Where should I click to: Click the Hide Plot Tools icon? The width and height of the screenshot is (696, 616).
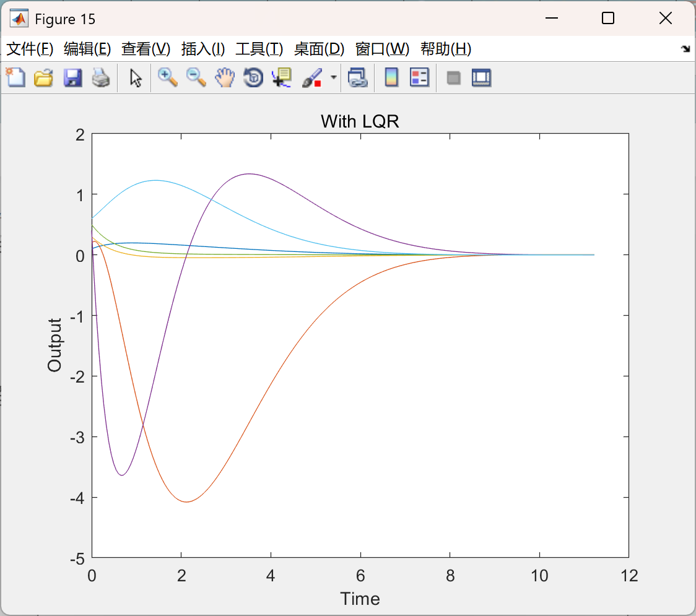click(453, 78)
